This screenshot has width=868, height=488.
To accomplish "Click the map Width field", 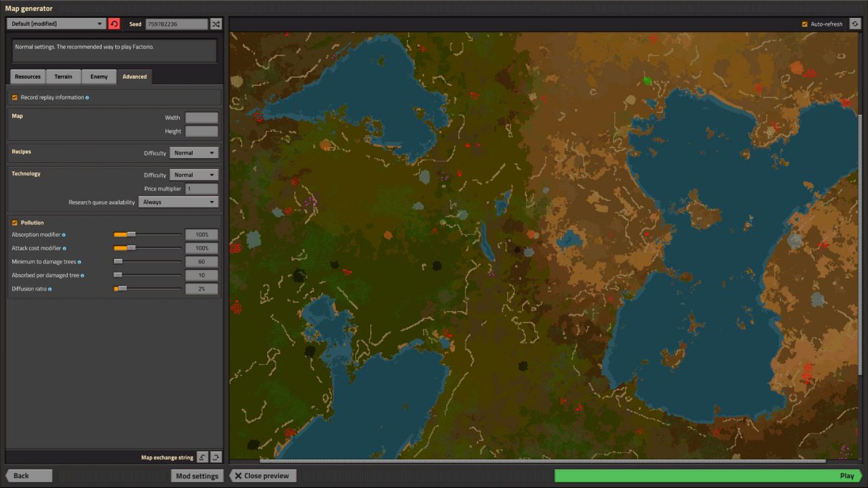I will click(201, 118).
